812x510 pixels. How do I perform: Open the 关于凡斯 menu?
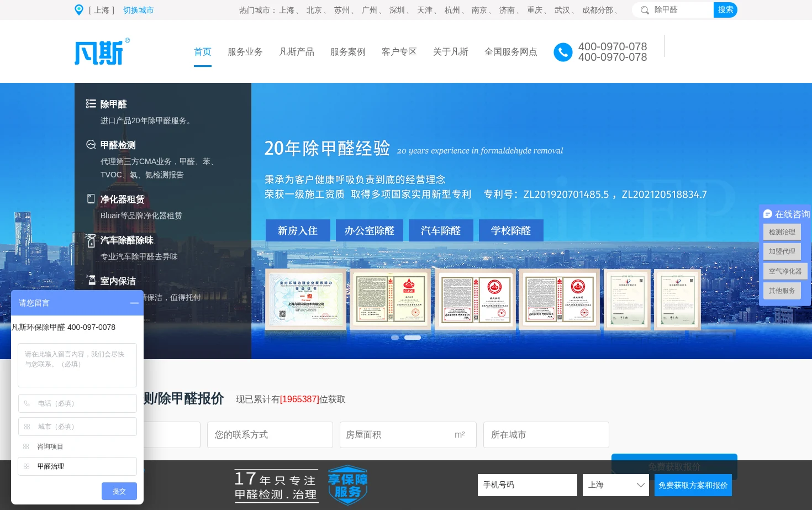(x=451, y=51)
